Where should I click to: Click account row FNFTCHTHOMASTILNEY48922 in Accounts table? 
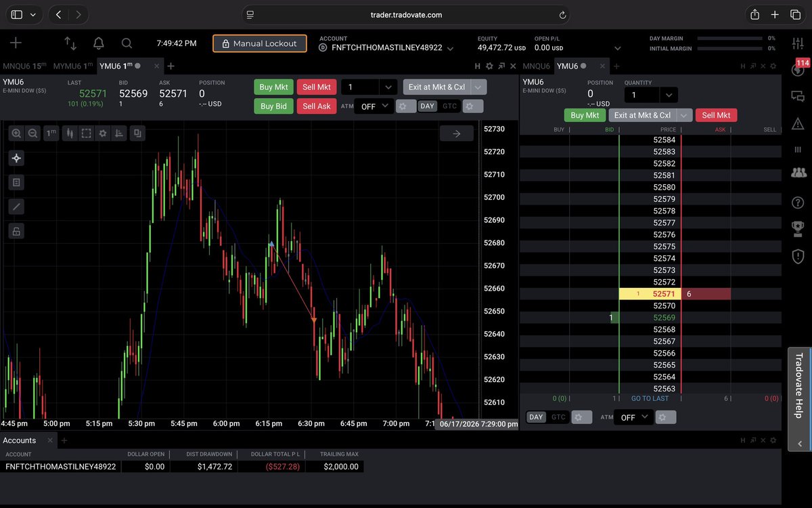click(182, 467)
